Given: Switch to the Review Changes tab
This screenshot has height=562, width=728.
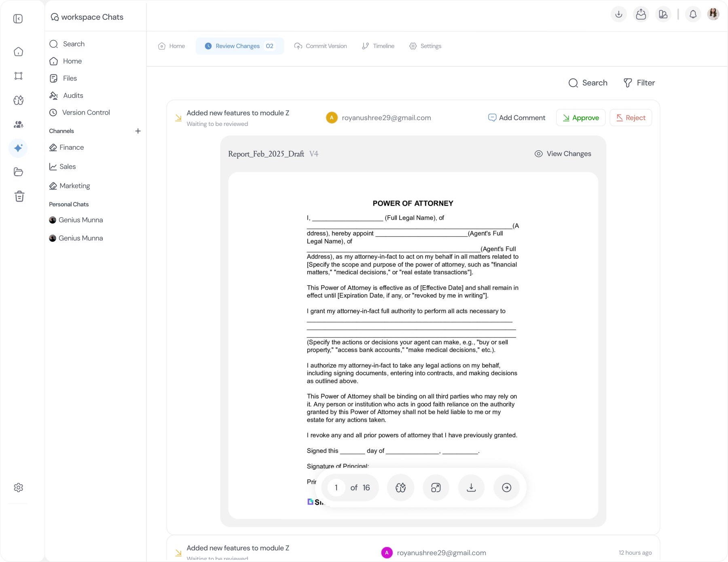Looking at the screenshot, I should pyautogui.click(x=240, y=46).
